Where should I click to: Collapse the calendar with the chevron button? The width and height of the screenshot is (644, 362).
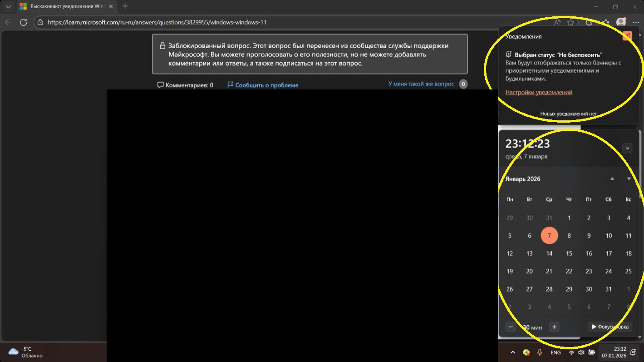pyautogui.click(x=627, y=148)
